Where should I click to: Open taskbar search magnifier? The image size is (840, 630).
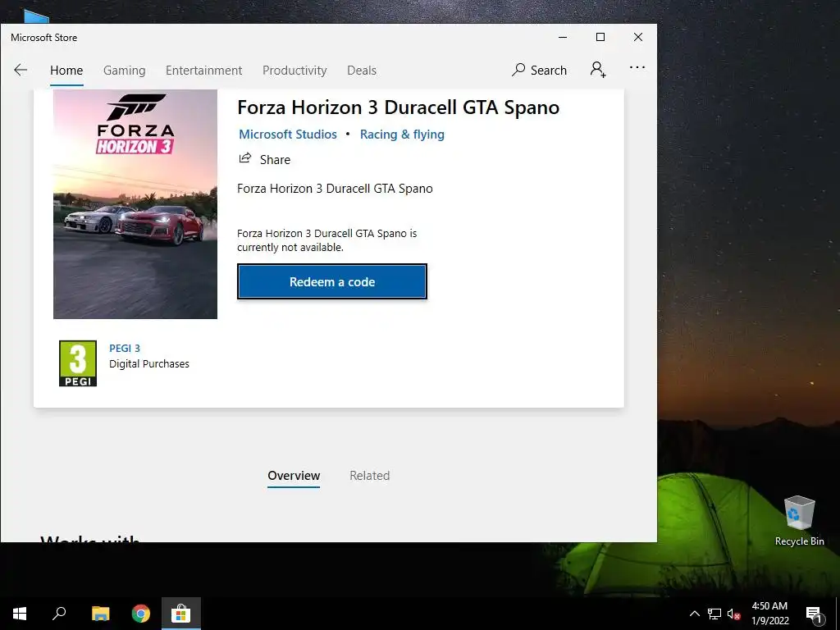point(59,614)
